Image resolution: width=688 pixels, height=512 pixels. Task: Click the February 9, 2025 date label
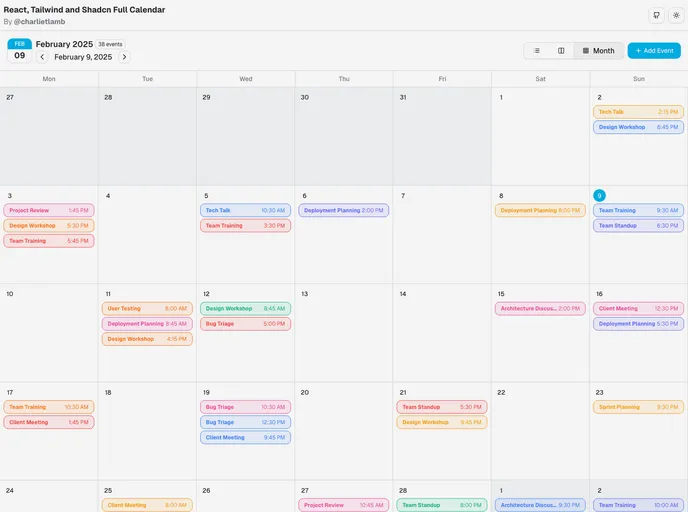point(83,57)
